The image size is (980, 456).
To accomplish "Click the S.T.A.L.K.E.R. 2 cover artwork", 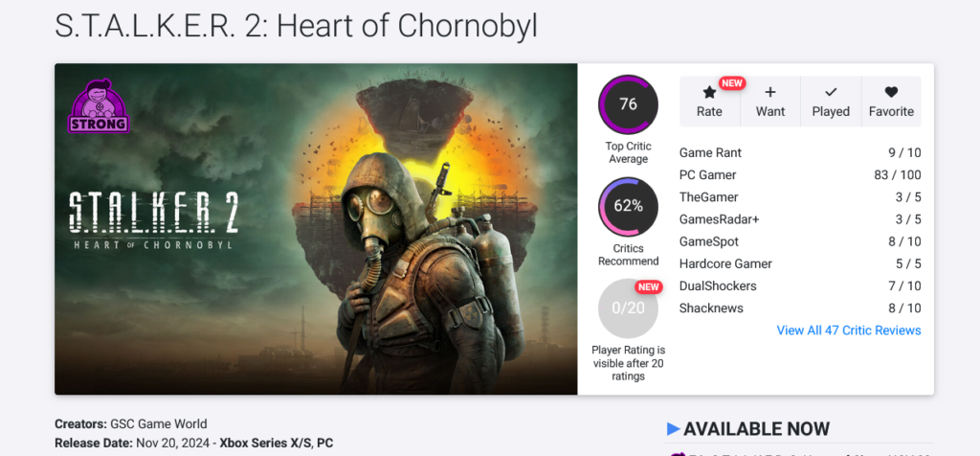I will click(316, 229).
